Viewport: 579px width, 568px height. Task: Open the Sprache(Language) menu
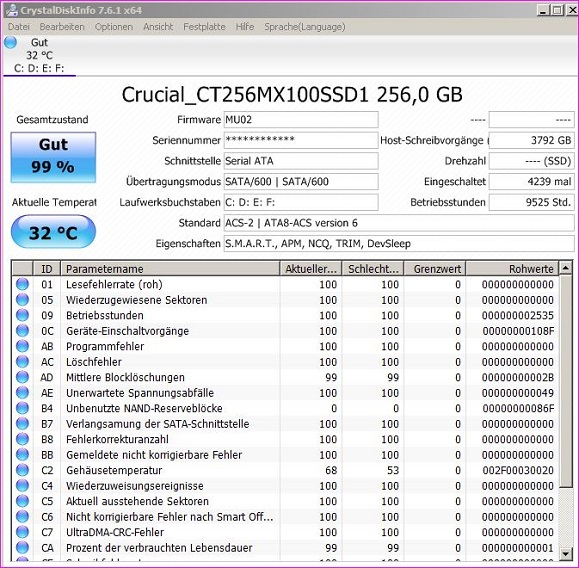pos(305,27)
